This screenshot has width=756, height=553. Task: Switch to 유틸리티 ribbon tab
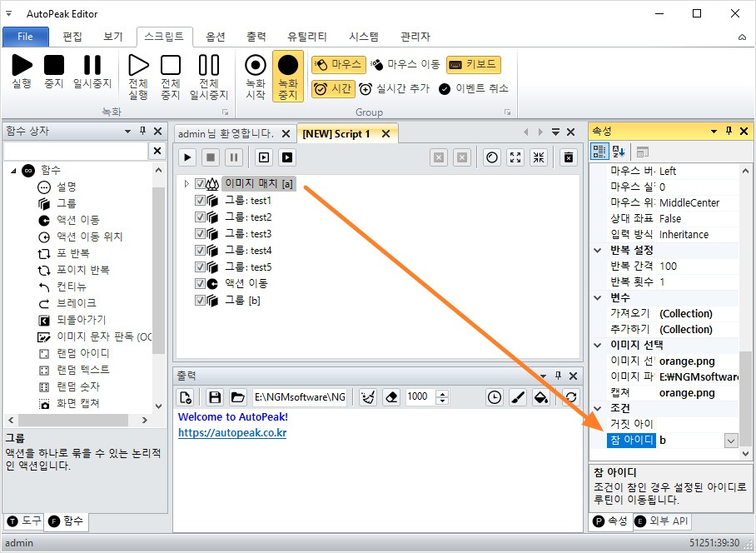pos(307,37)
